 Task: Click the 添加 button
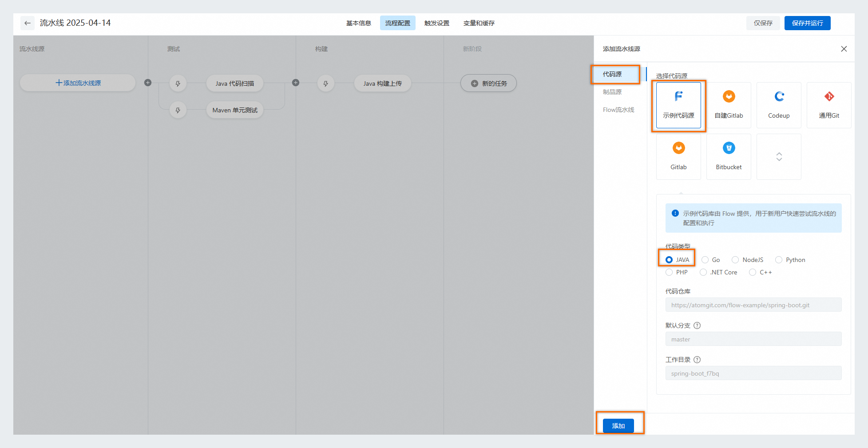[x=618, y=426]
